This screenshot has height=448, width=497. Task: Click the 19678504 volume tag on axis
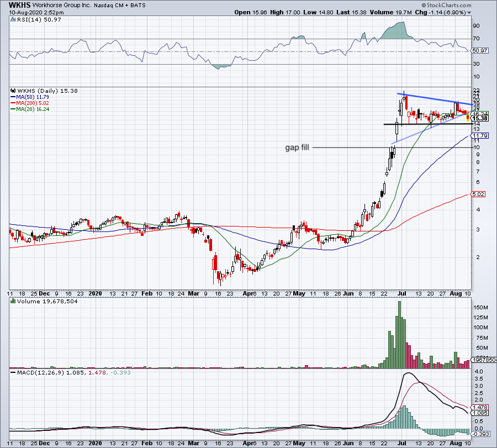pos(484,360)
